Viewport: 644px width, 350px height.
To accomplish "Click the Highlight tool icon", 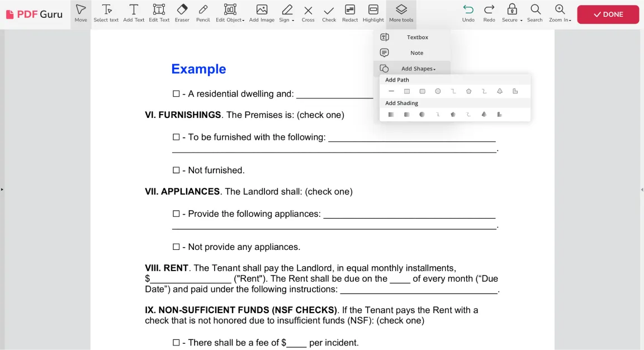I will click(x=373, y=13).
